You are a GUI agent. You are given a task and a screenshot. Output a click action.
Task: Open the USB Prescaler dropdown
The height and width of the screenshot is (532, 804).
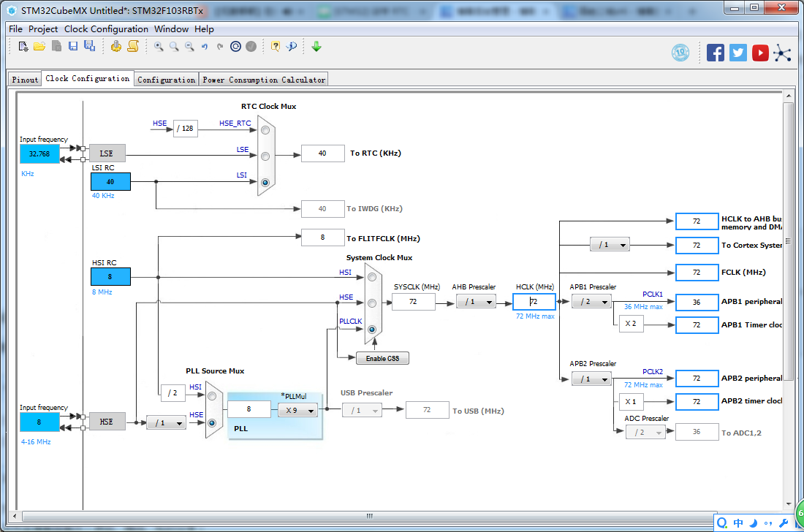pyautogui.click(x=362, y=410)
